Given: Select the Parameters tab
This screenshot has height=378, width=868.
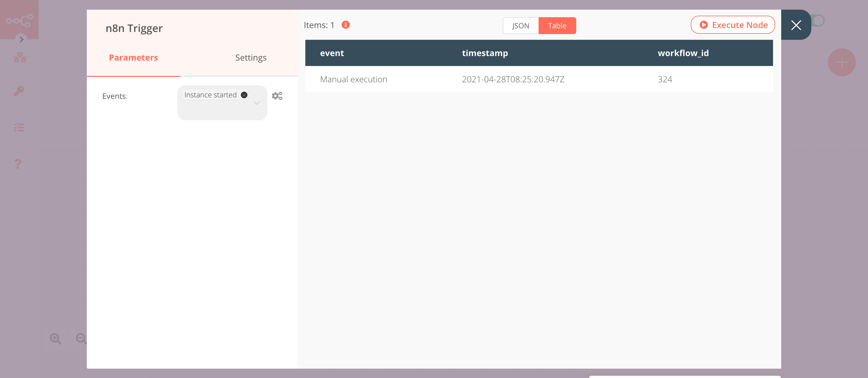Looking at the screenshot, I should tap(134, 57).
